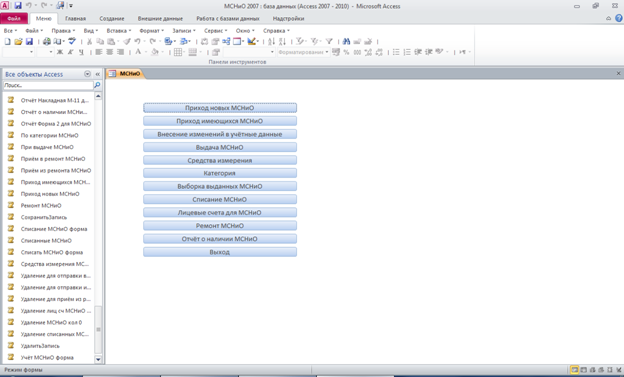This screenshot has width=624, height=377.
Task: Click the Средства измерения form button
Action: (x=220, y=160)
